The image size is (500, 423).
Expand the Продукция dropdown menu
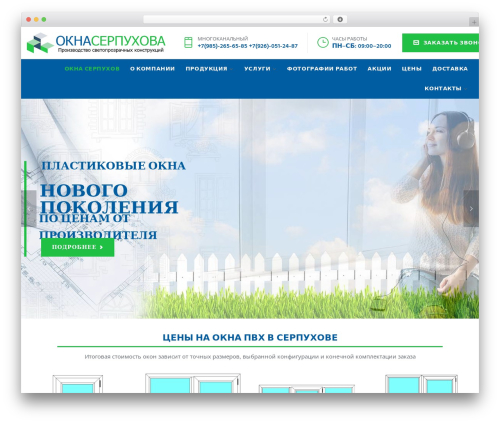pyautogui.click(x=209, y=69)
